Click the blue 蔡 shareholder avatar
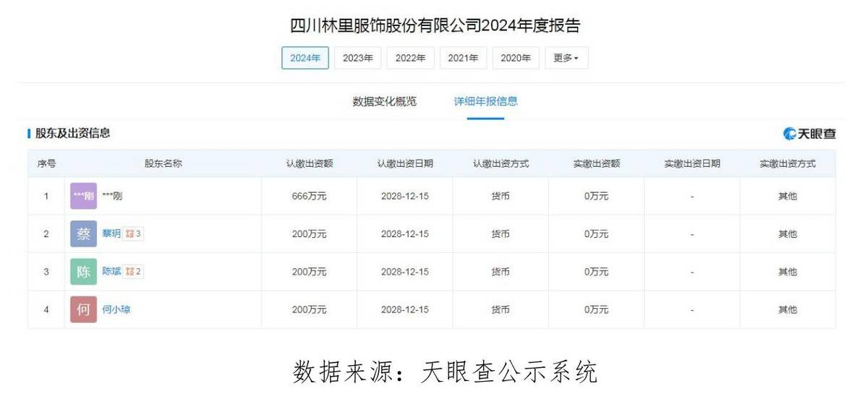 coord(83,234)
